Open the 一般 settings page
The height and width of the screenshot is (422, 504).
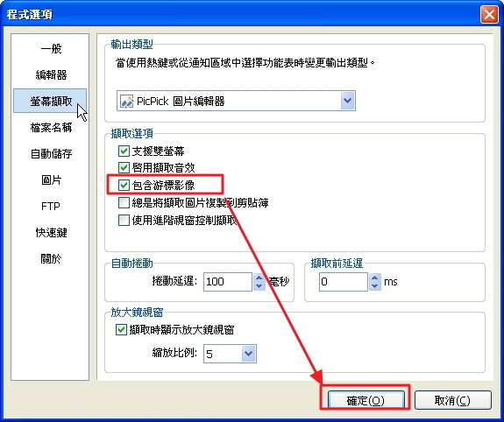51,49
